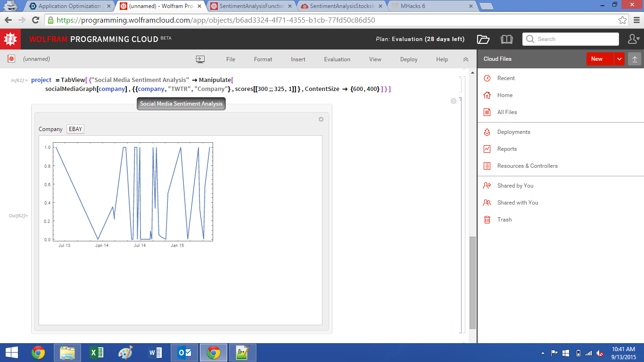This screenshot has width=644, height=362.
Task: Click the upload file arrow button
Action: coord(635,59)
